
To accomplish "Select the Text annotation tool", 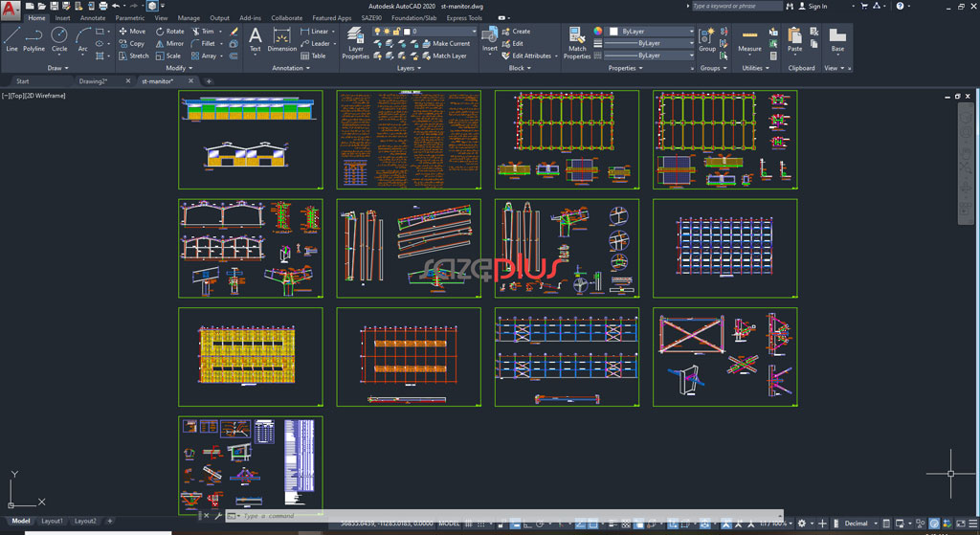I will pos(255,39).
